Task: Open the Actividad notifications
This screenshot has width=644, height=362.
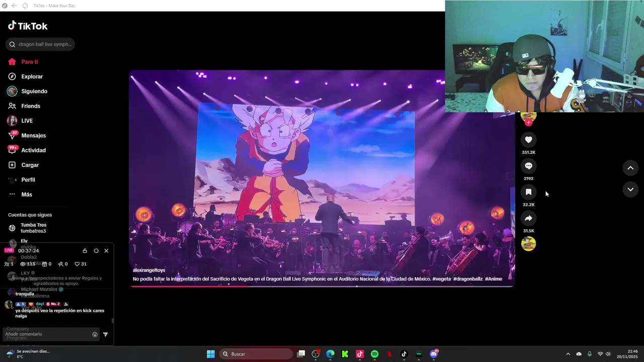Action: click(27, 150)
